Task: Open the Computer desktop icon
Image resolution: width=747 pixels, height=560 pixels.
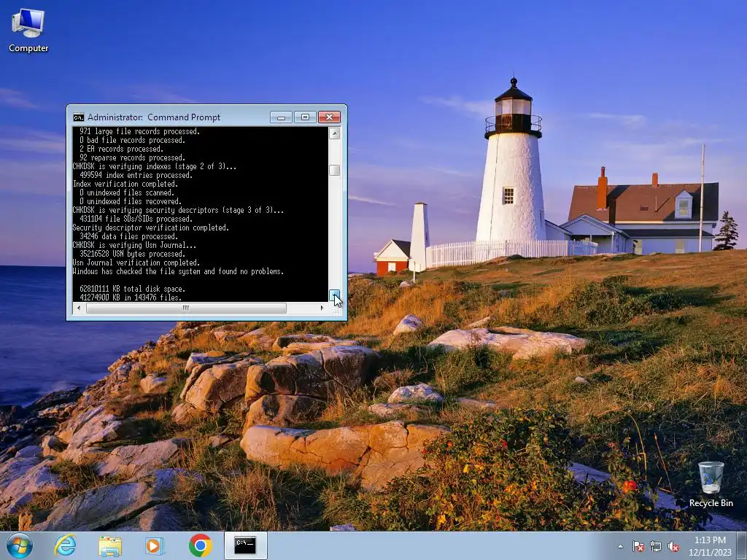Action: click(x=28, y=31)
